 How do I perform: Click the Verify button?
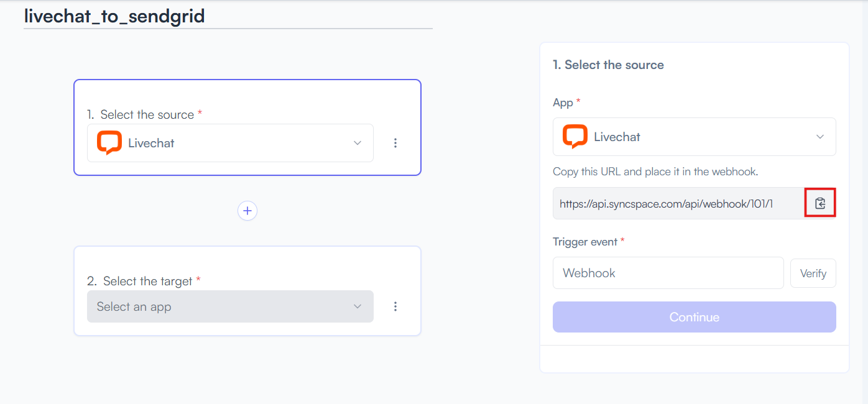point(813,273)
